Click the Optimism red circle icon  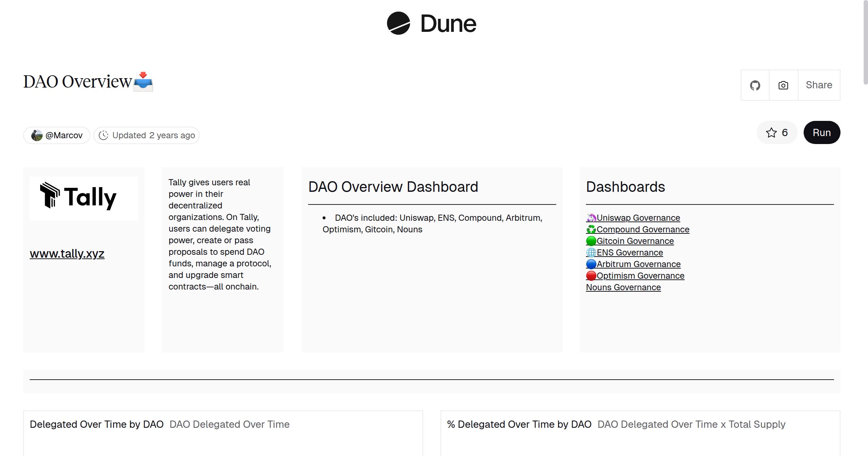[591, 275]
